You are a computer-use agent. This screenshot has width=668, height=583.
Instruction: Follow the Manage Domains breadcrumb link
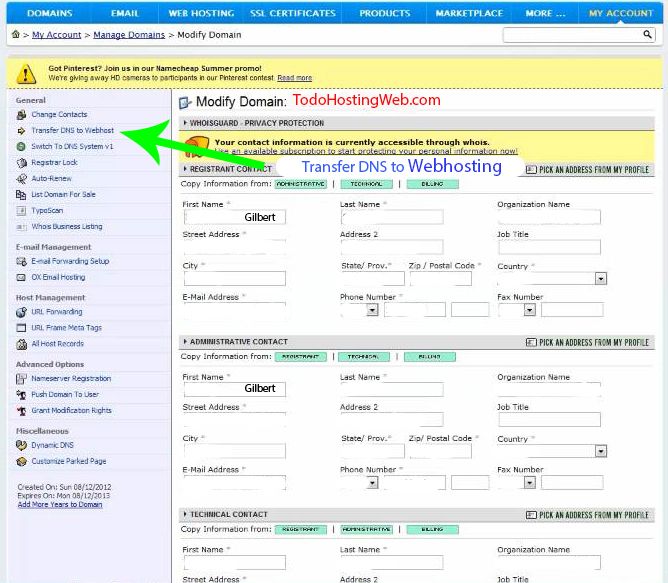[x=129, y=35]
